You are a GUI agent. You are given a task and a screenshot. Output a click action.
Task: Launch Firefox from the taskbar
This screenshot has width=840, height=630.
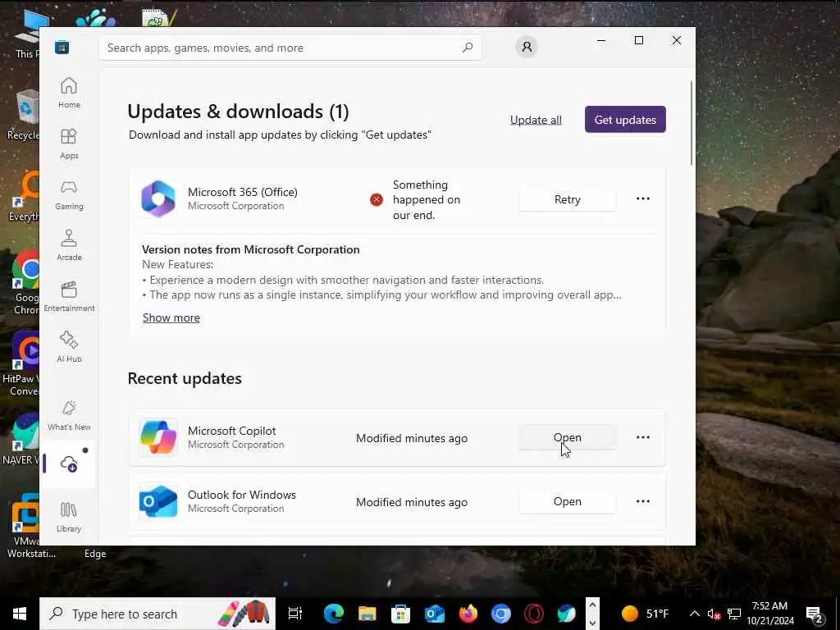468,614
